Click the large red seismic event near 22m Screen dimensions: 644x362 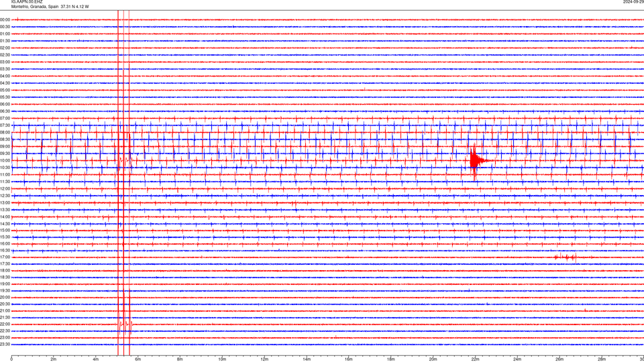[x=476, y=161]
